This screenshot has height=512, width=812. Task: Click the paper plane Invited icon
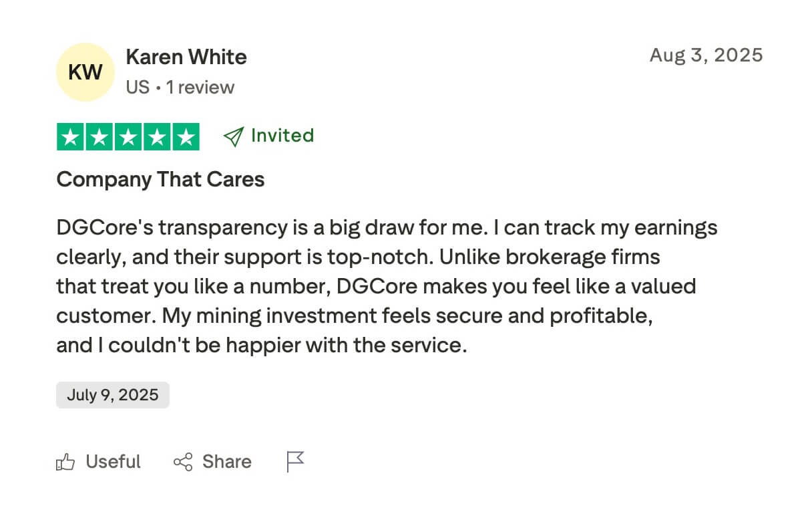pos(233,136)
